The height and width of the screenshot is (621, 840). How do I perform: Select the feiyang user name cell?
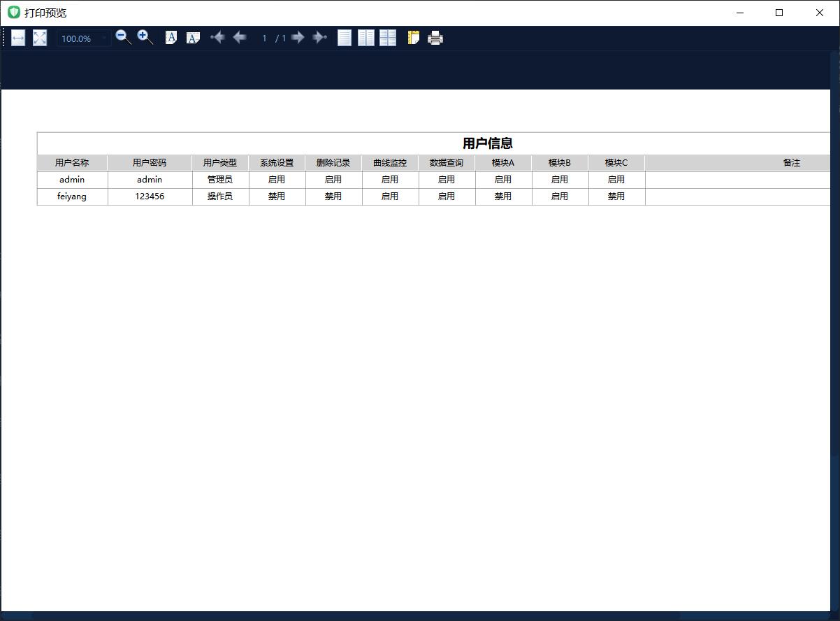(72, 197)
